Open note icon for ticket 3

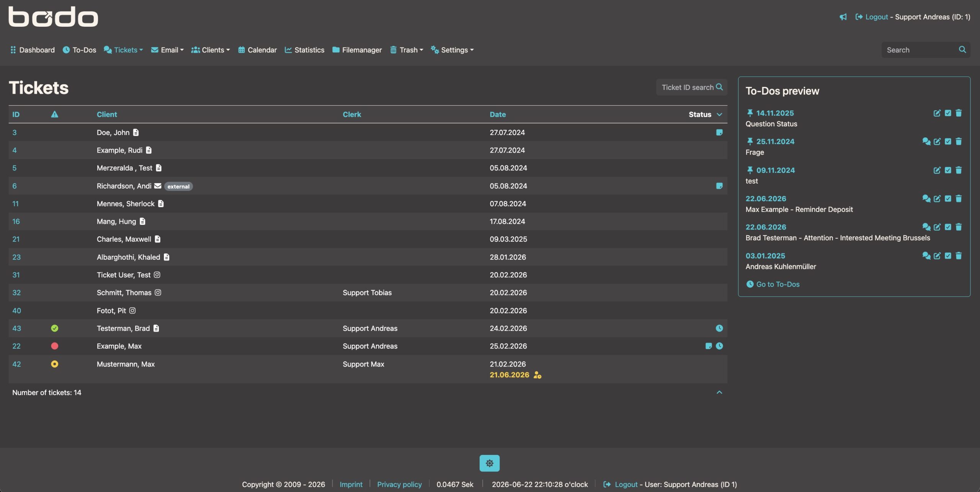tap(719, 132)
